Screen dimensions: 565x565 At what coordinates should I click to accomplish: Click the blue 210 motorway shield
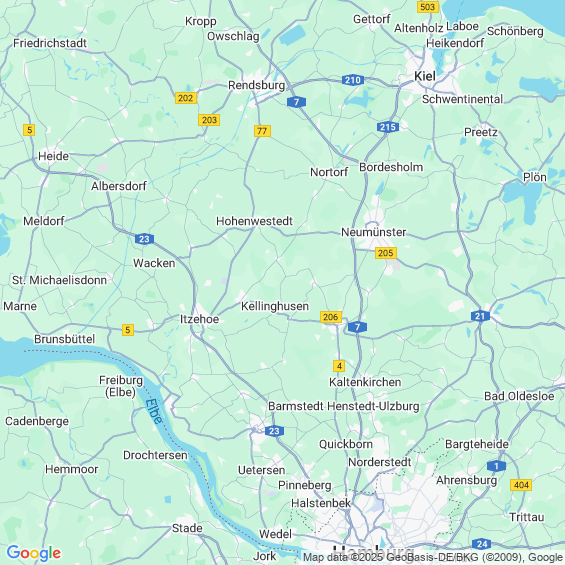pyautogui.click(x=353, y=80)
